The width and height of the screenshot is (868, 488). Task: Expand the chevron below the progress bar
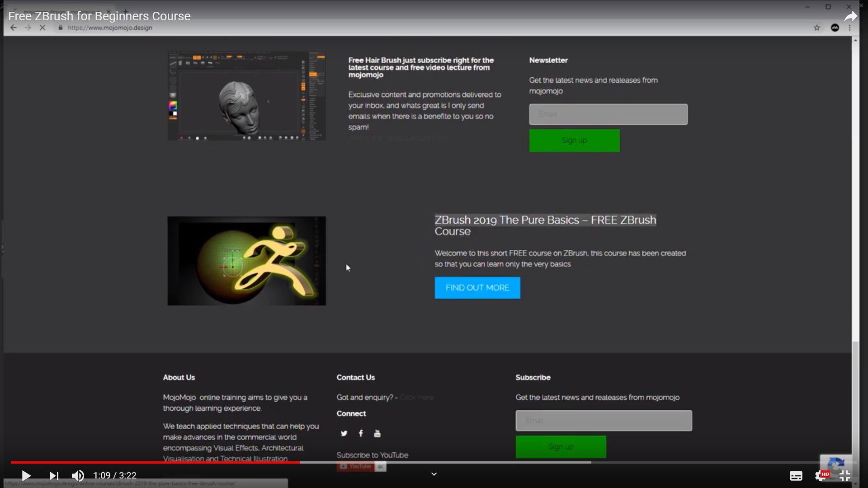tap(434, 474)
